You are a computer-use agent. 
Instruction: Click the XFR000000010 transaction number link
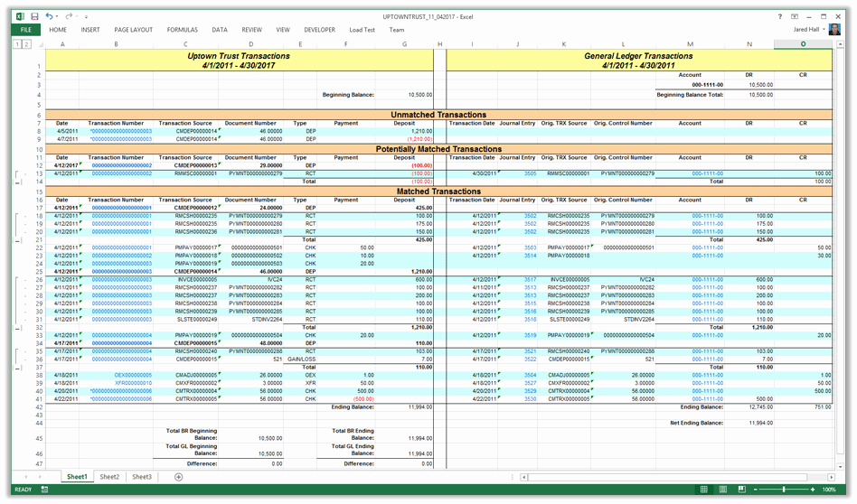tap(133, 383)
